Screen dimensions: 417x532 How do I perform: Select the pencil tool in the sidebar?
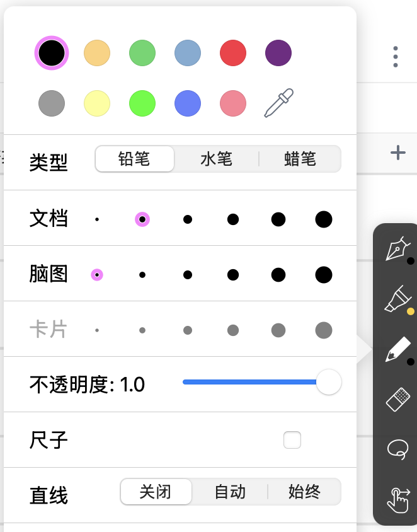398,349
